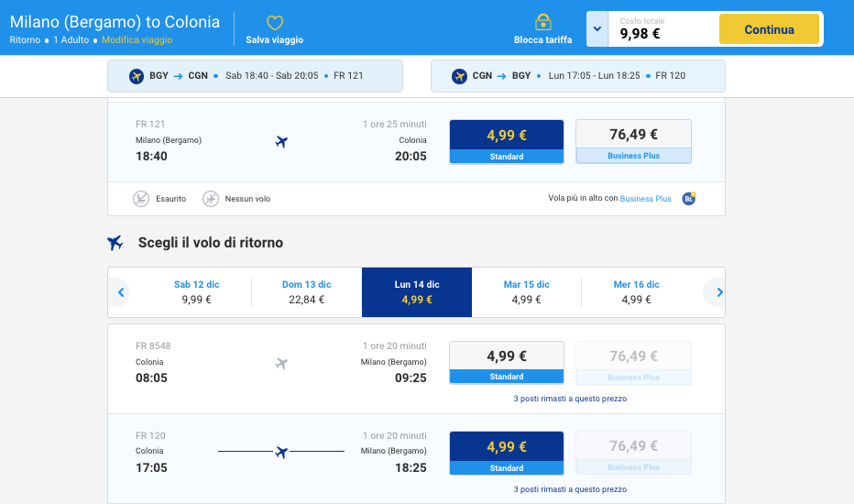854x504 pixels.
Task: Click the Business Plus round badge icon
Action: (689, 198)
